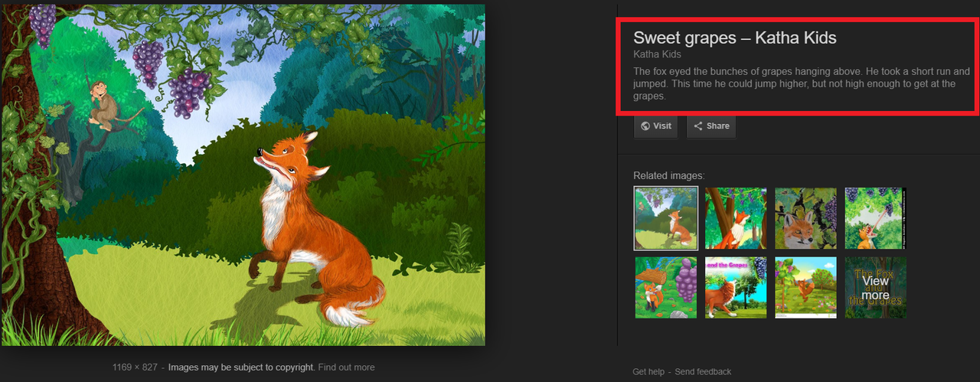
Task: Click the 'Get help' link
Action: [648, 372]
